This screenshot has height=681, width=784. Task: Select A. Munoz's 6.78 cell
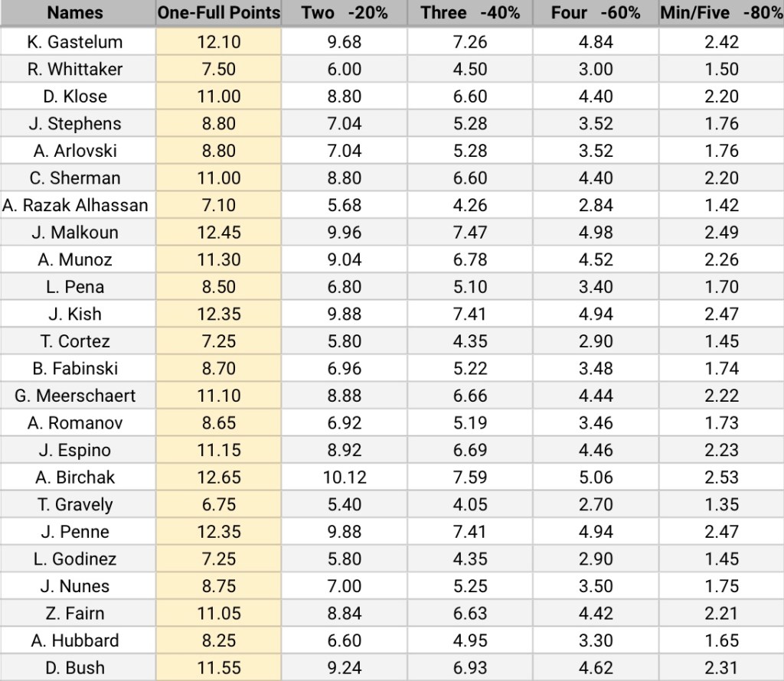(x=469, y=259)
